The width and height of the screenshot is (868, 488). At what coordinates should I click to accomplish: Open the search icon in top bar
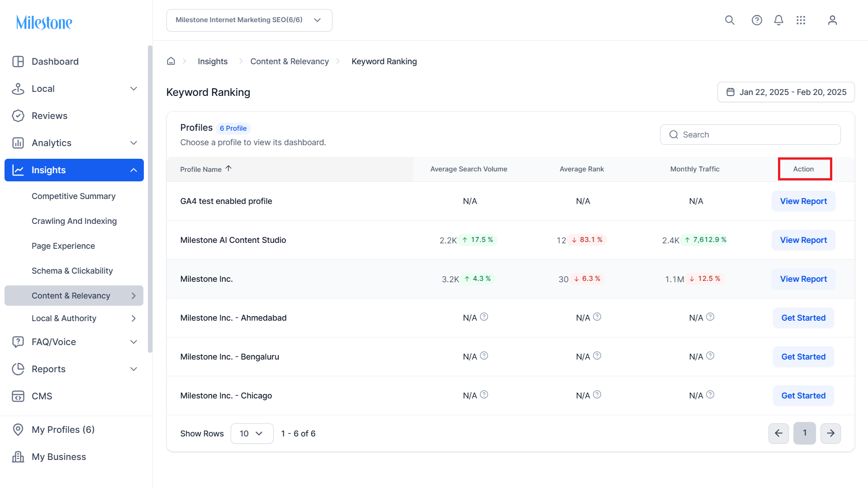[x=730, y=20]
